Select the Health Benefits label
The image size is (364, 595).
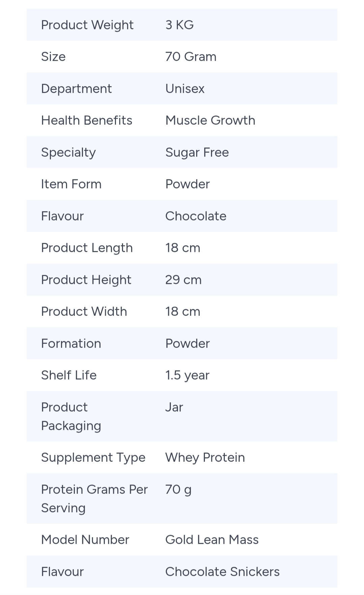tap(87, 120)
